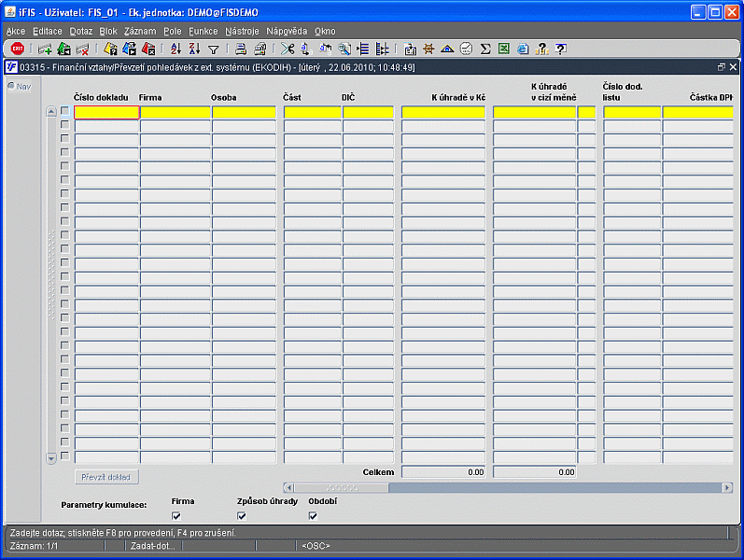
Task: Tick the checkbox of the last grid row
Action: [65, 456]
